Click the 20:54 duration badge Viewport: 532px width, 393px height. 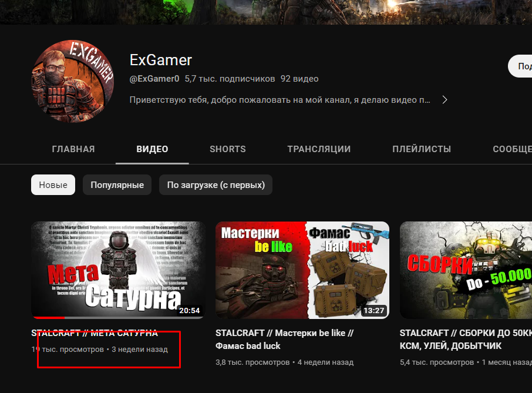click(x=190, y=311)
